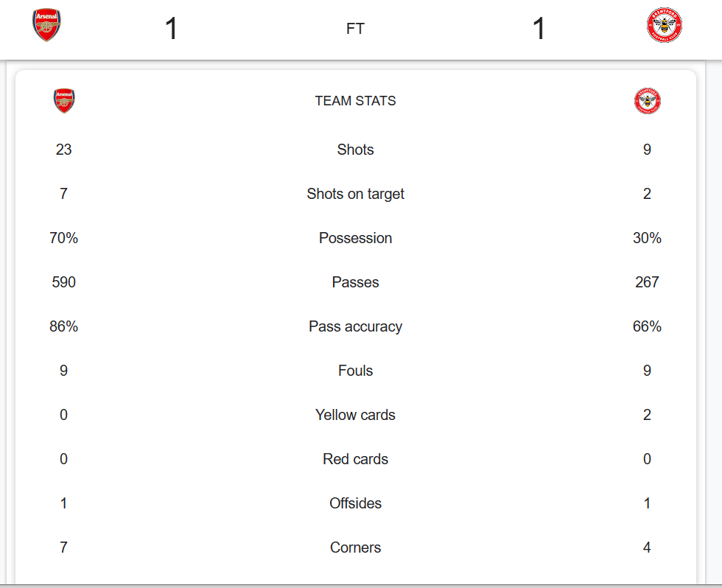The height and width of the screenshot is (588, 722).
Task: Select the Red cards label
Action: (x=355, y=459)
